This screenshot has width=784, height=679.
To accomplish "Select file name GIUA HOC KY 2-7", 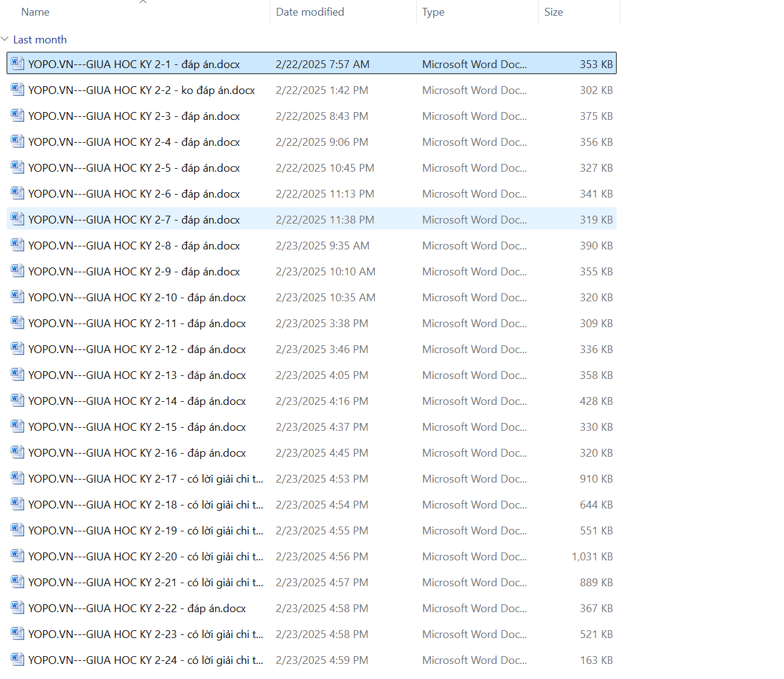I will coord(134,220).
